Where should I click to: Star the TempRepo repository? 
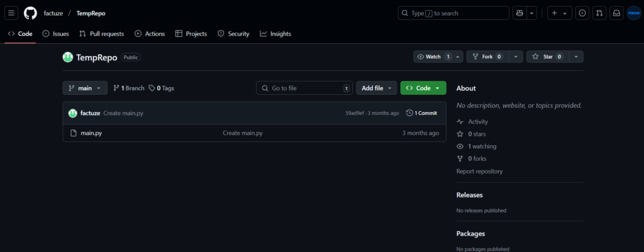tap(543, 57)
